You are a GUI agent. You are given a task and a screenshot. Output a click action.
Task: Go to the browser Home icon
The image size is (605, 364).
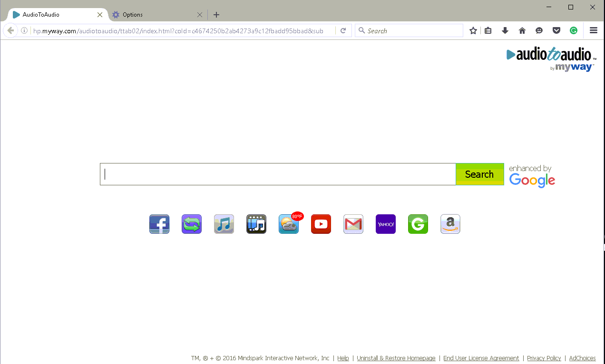click(522, 31)
